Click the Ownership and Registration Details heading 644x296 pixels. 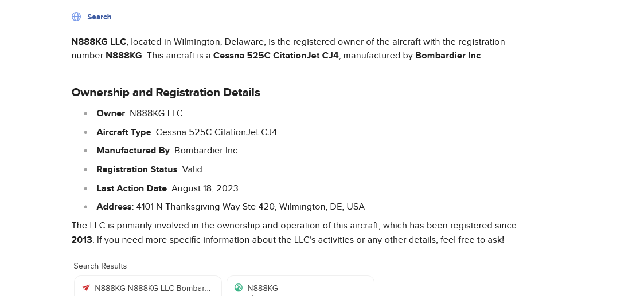[x=165, y=92]
